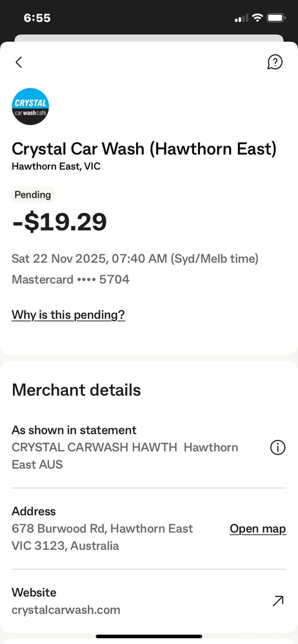Tap the 678 Burwood Rd address text
This screenshot has width=298, height=644.
[102, 537]
